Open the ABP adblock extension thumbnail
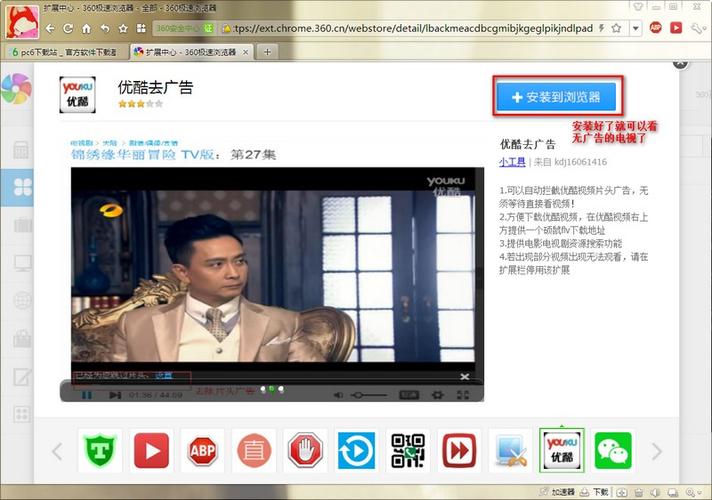This screenshot has width=712, height=500. tap(203, 450)
